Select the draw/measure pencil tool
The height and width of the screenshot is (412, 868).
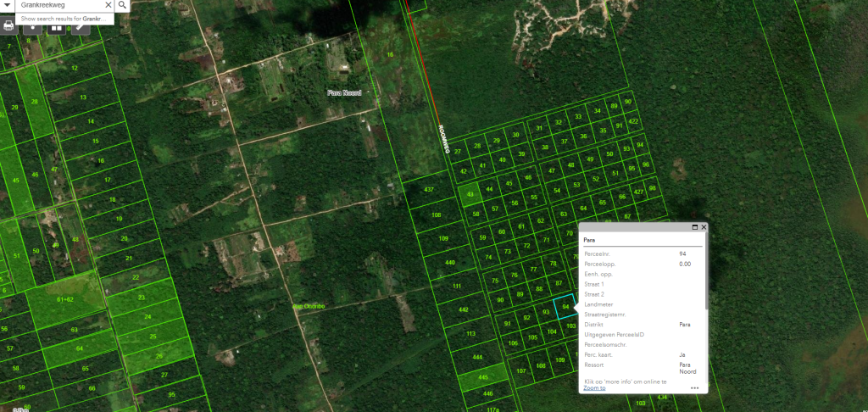81,25
